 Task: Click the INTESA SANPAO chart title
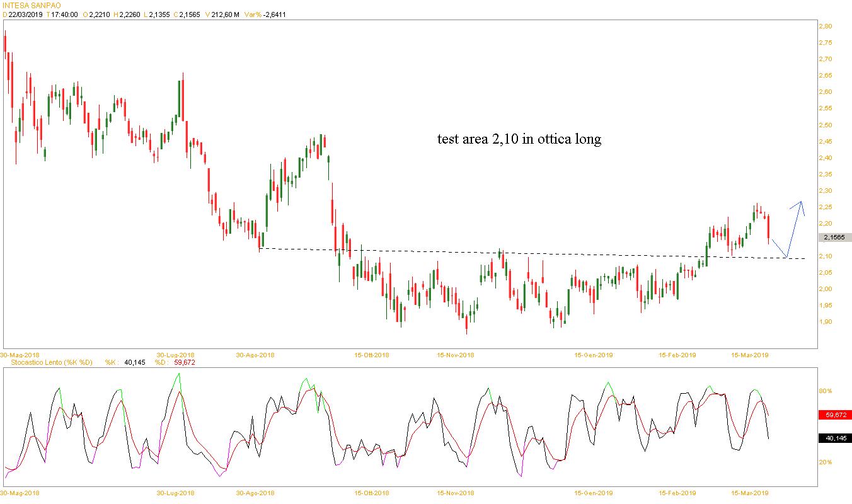[x=32, y=5]
